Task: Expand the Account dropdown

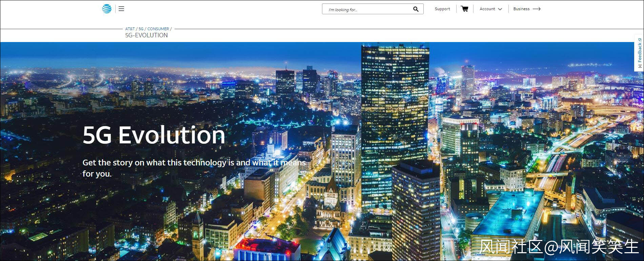Action: tap(491, 9)
